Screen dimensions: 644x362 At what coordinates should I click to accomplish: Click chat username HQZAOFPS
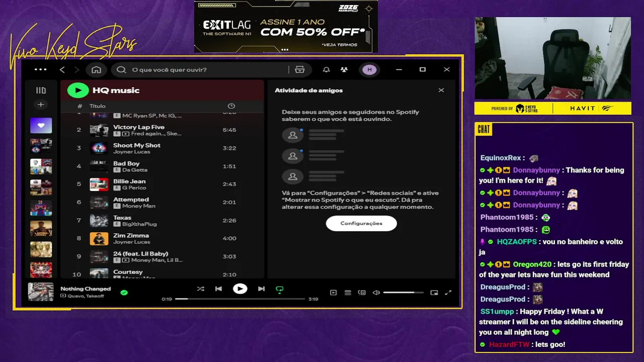517,241
